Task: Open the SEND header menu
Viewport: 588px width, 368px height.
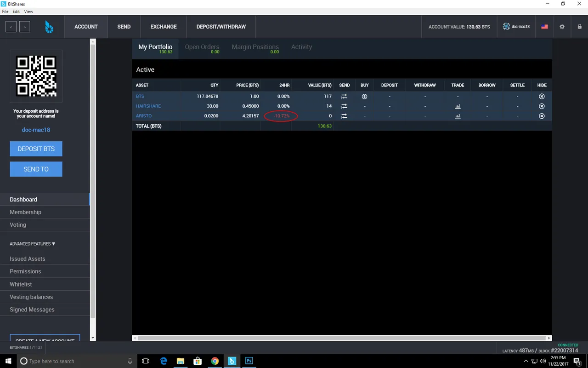Action: 124,27
